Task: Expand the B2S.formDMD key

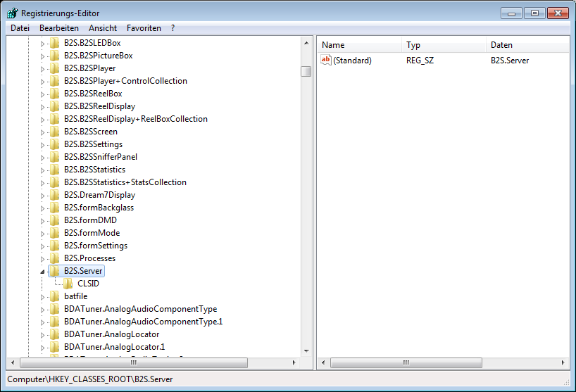Action: coord(42,221)
